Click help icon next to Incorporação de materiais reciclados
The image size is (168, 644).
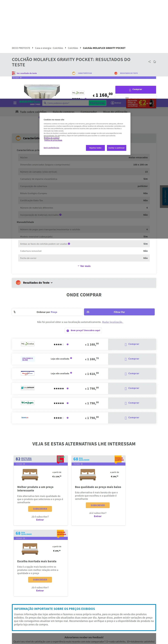[x=60, y=215]
